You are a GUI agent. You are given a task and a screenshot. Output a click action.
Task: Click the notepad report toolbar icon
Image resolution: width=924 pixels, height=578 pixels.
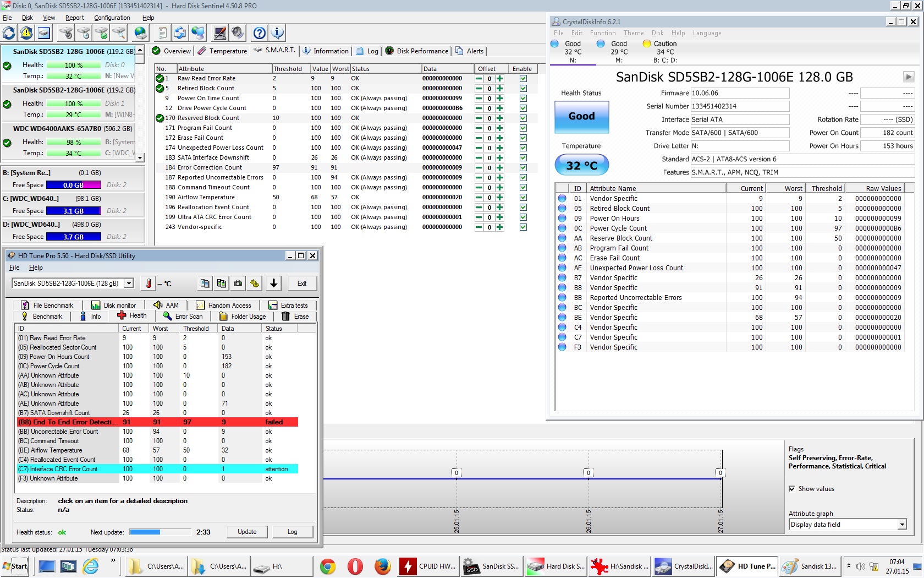tap(162, 33)
